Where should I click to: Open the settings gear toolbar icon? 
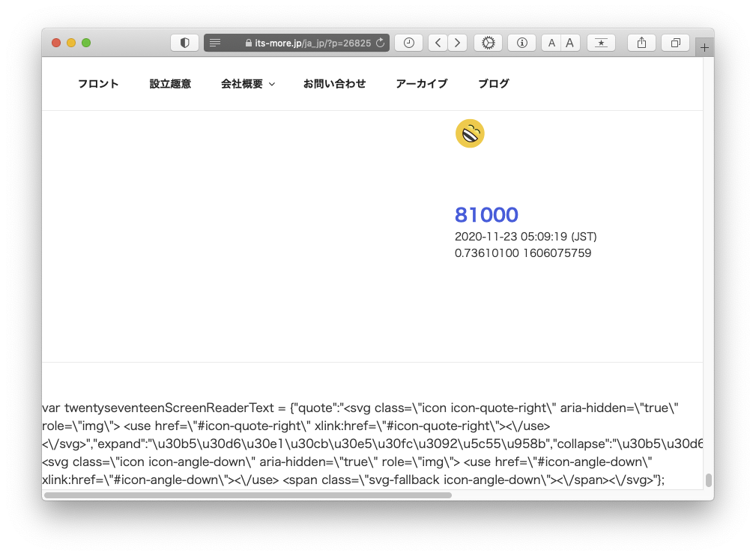(x=488, y=43)
